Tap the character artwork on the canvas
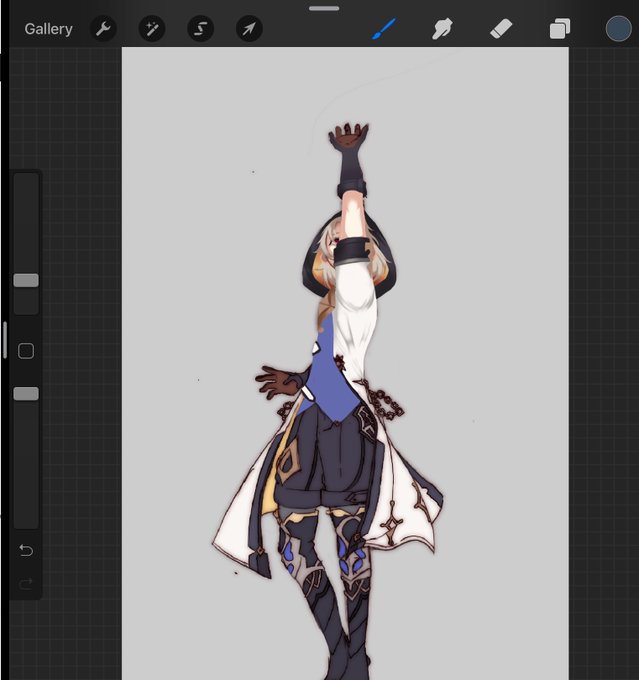Screen dimensions: 639x680 coord(330,403)
